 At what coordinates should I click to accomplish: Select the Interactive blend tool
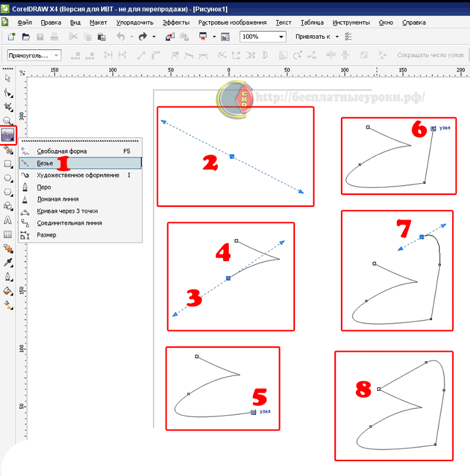point(8,248)
